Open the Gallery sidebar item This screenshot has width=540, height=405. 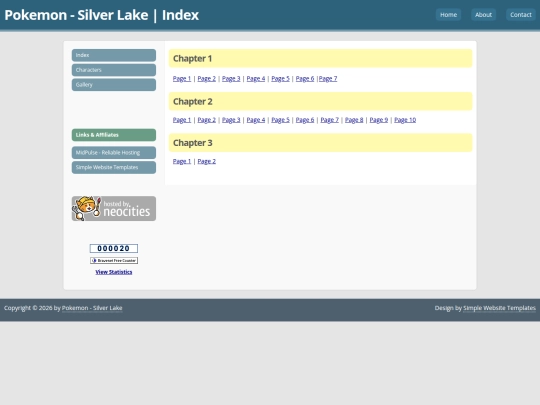[x=114, y=85]
